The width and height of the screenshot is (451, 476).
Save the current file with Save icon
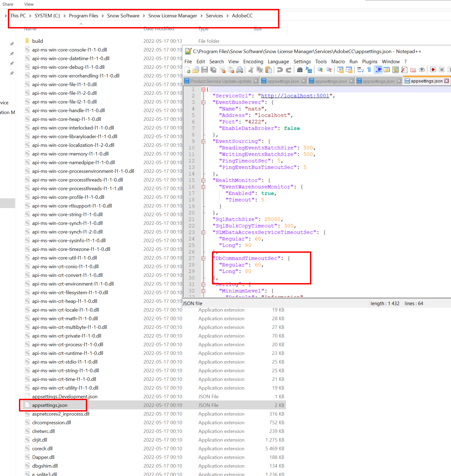(205, 70)
